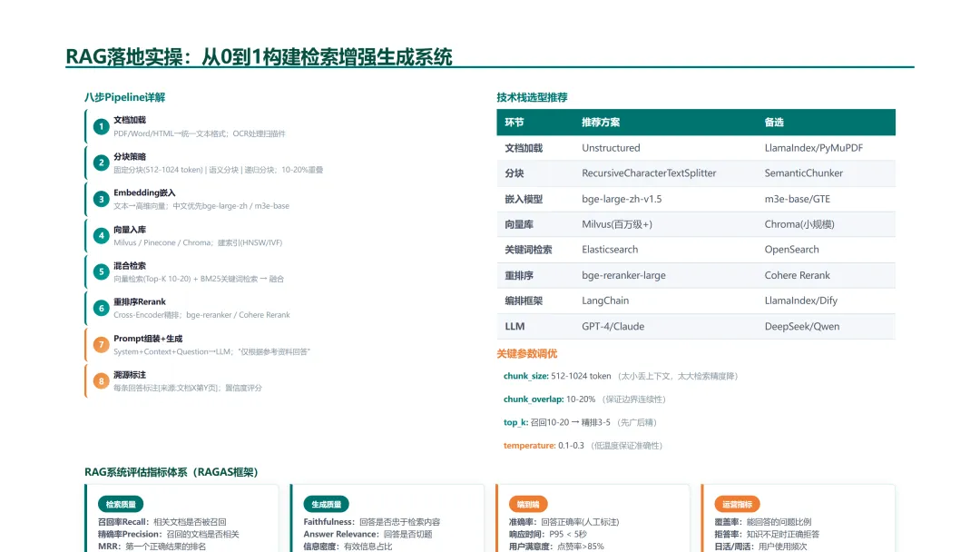
Task: Click the Milvus(百万级+) cell
Action: point(617,224)
